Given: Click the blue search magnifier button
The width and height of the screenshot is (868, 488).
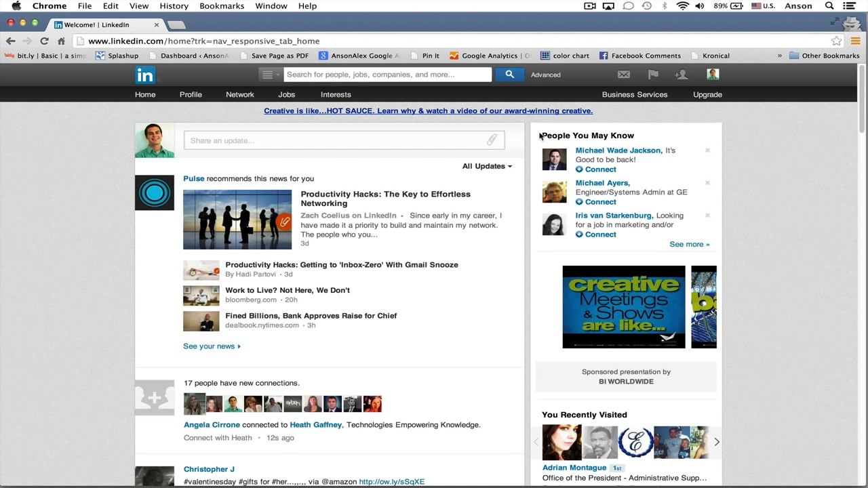Looking at the screenshot, I should pyautogui.click(x=509, y=75).
